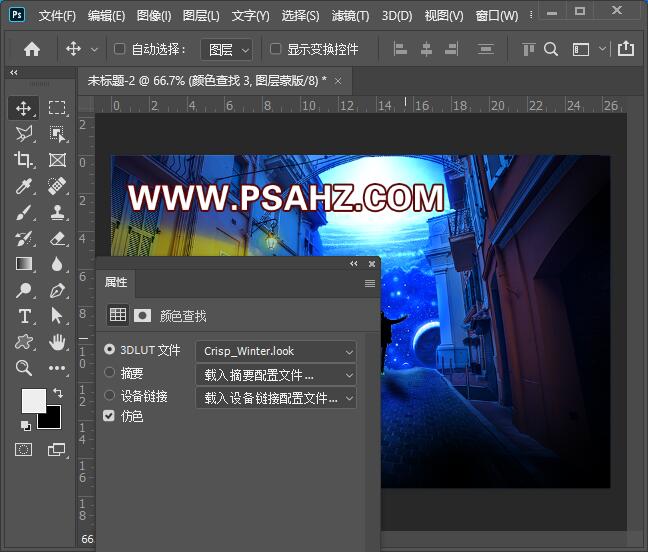Distribute vertically icon in options bar

pyautogui.click(x=485, y=50)
